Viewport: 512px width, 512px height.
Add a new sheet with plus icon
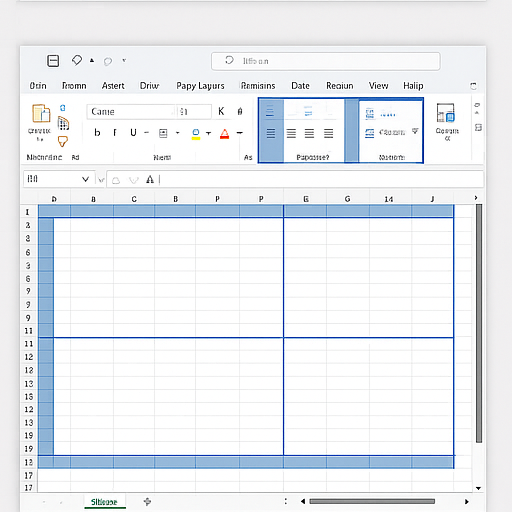pyautogui.click(x=147, y=502)
